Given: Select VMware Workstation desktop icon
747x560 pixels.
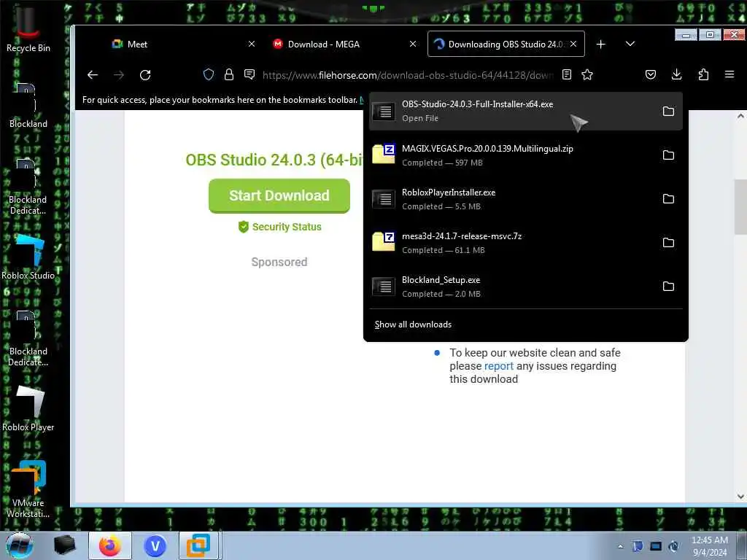Looking at the screenshot, I should click(28, 489).
